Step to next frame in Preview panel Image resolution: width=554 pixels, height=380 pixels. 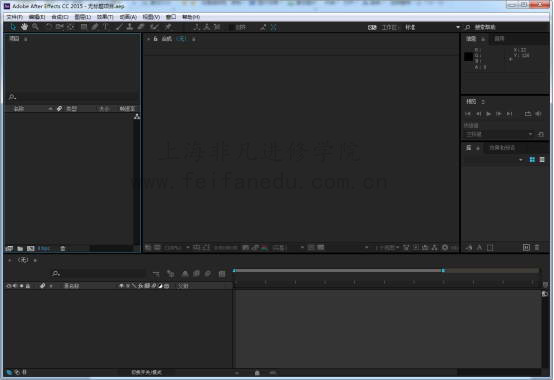pos(499,114)
